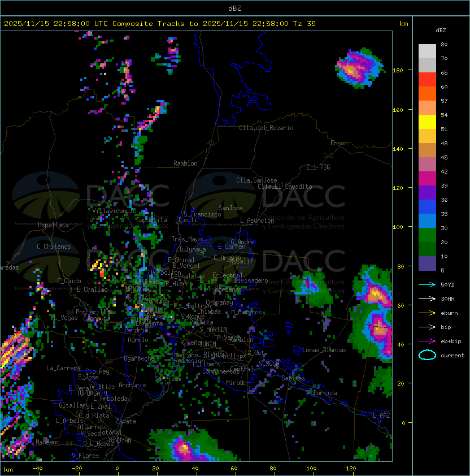Select the 'E_1-736' map label
Viewport: 470px width, 476px height.
pos(318,167)
